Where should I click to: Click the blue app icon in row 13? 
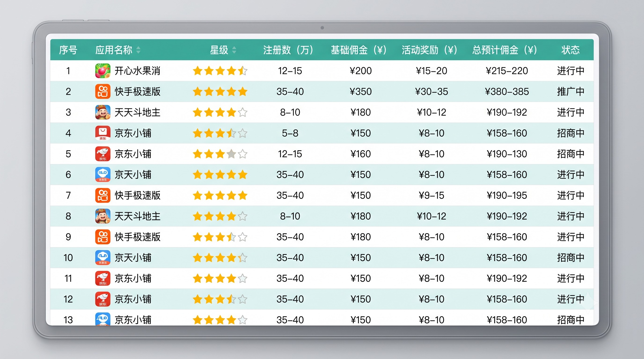103,319
